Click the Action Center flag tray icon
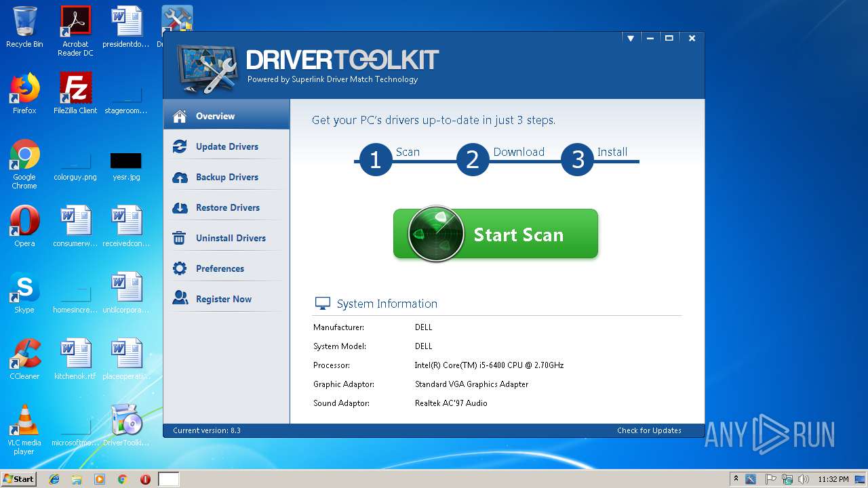Screen dimensions: 868x488 point(770,479)
